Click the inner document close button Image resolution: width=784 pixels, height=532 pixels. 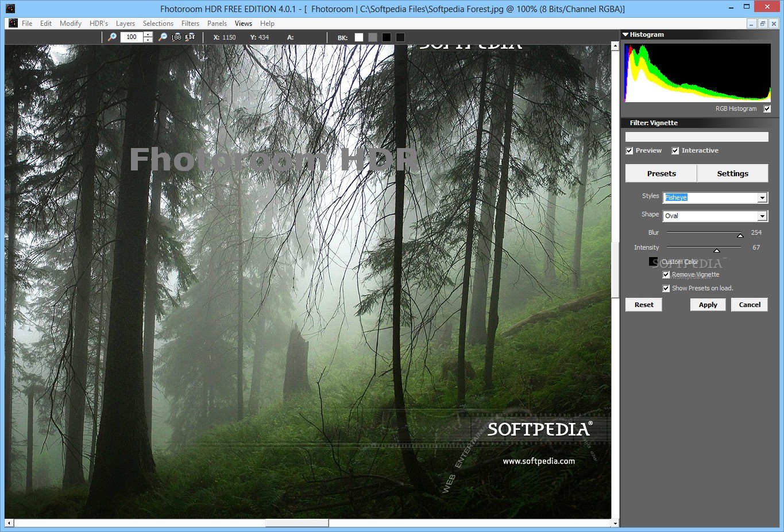(774, 24)
